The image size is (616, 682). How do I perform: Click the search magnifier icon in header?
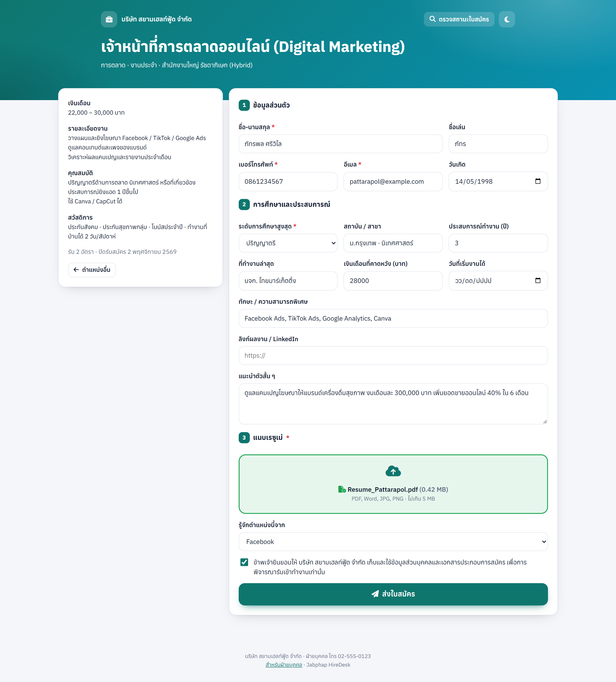432,19
